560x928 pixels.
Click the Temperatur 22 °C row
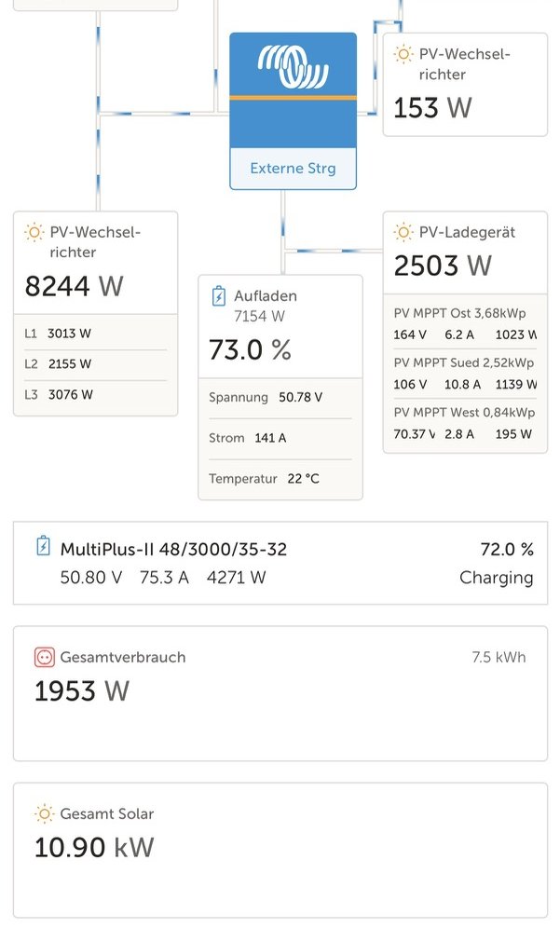click(x=280, y=478)
